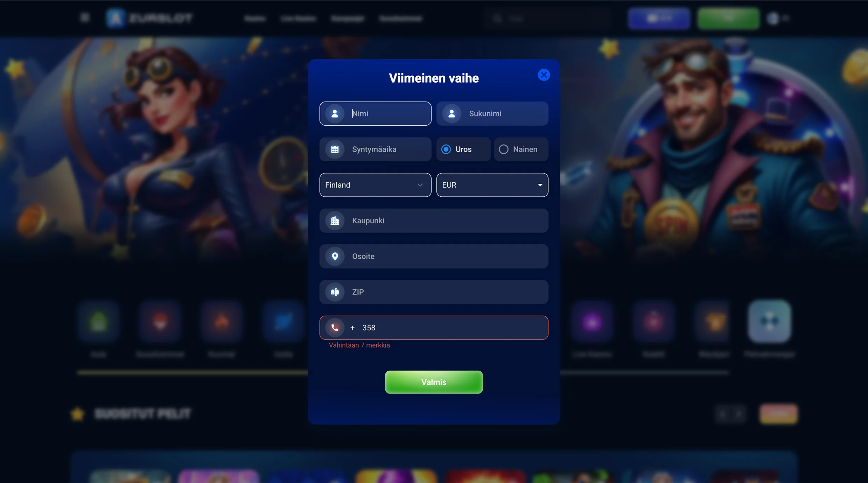The width and height of the screenshot is (868, 483).
Task: Open the Finland country dropdown
Action: coord(375,185)
